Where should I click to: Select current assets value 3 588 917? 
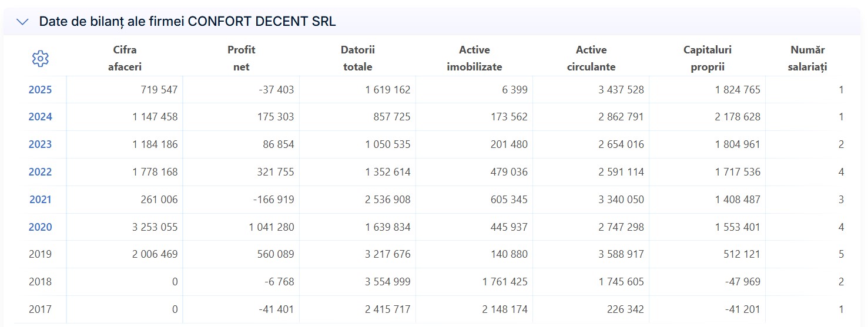coord(621,254)
